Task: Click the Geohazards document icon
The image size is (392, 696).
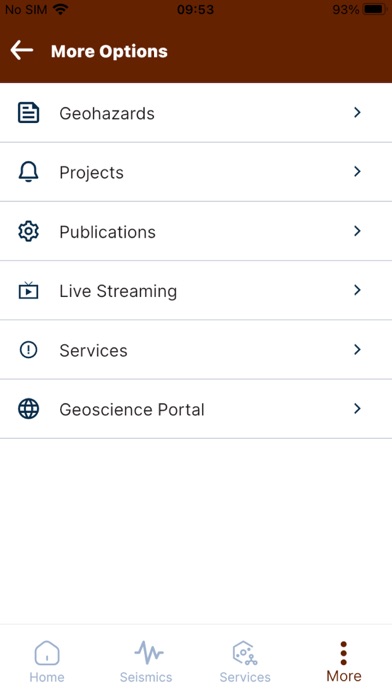Action: click(x=28, y=113)
